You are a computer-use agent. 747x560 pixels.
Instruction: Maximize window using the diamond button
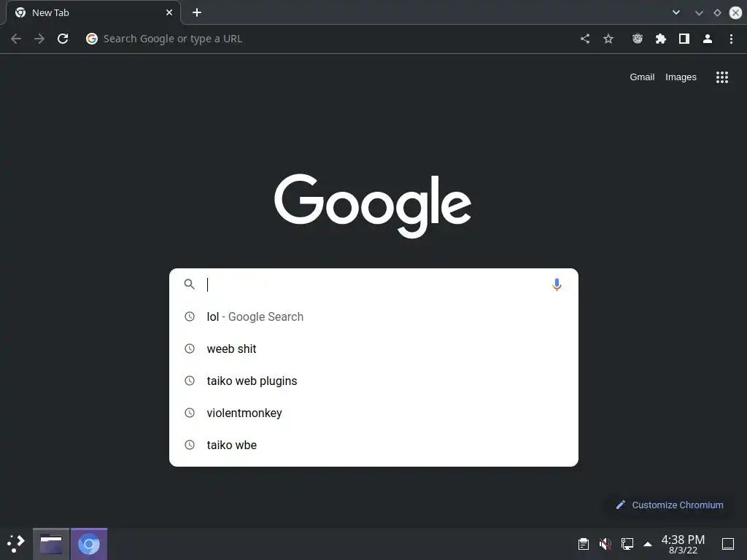(717, 13)
